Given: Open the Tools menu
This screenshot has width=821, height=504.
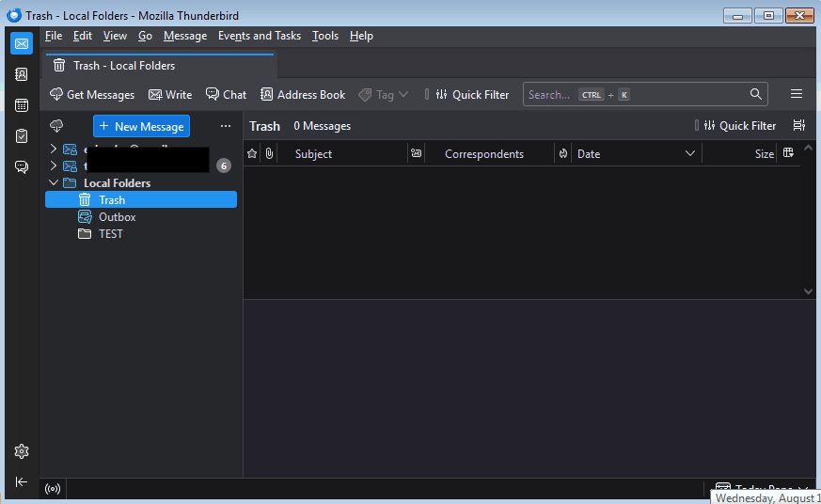Looking at the screenshot, I should click(x=325, y=36).
